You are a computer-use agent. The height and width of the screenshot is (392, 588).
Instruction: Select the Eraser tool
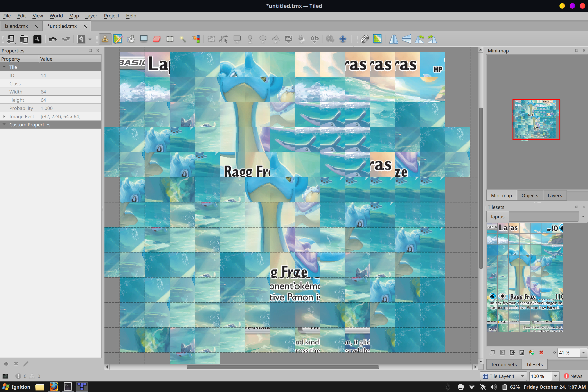click(157, 39)
